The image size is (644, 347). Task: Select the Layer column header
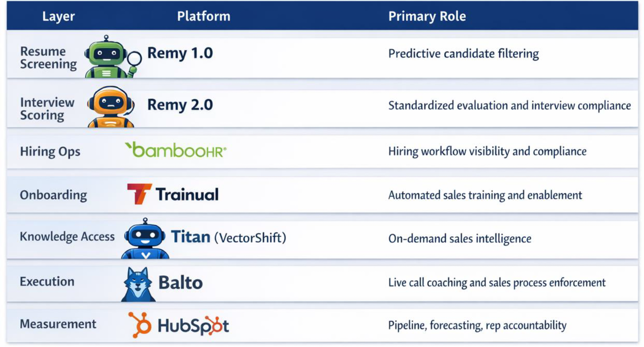pyautogui.click(x=58, y=16)
